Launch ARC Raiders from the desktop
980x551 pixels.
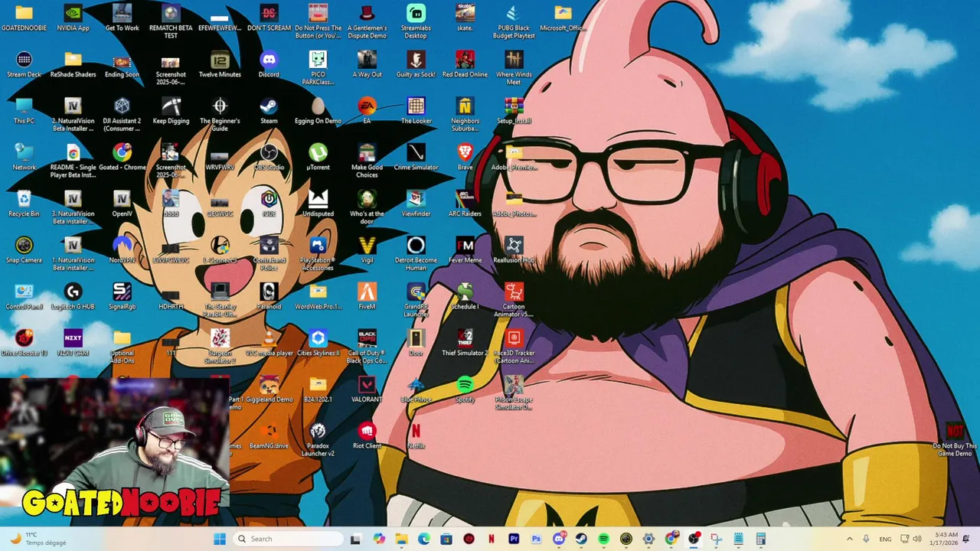coord(465,204)
